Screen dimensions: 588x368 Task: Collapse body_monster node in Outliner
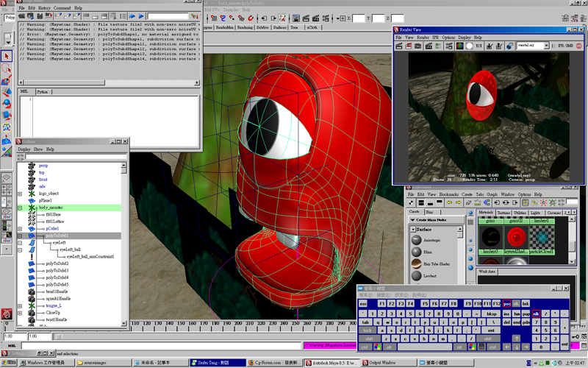point(20,208)
